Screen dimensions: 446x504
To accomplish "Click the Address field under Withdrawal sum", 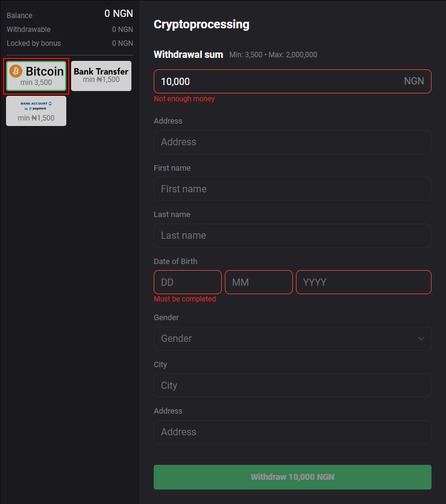I will [x=292, y=142].
